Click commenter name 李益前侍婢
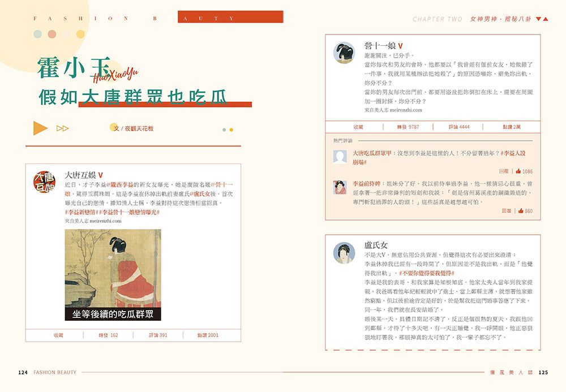The height and width of the screenshot is (392, 566). [366, 184]
